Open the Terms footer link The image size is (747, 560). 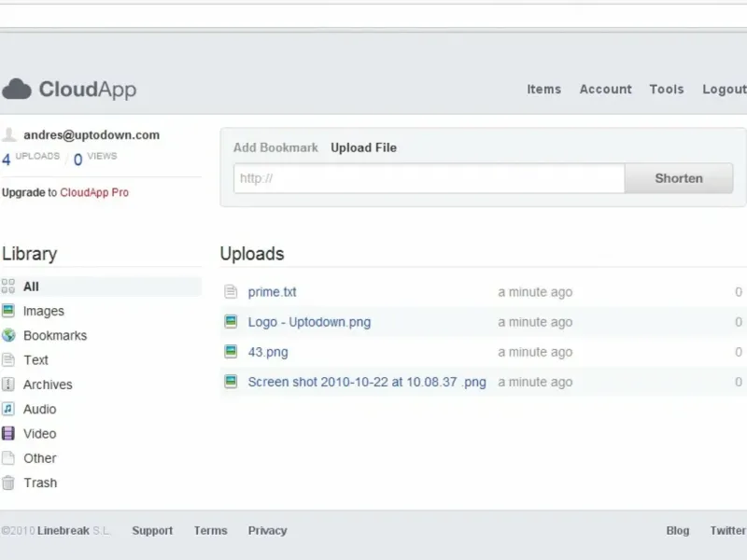[211, 530]
